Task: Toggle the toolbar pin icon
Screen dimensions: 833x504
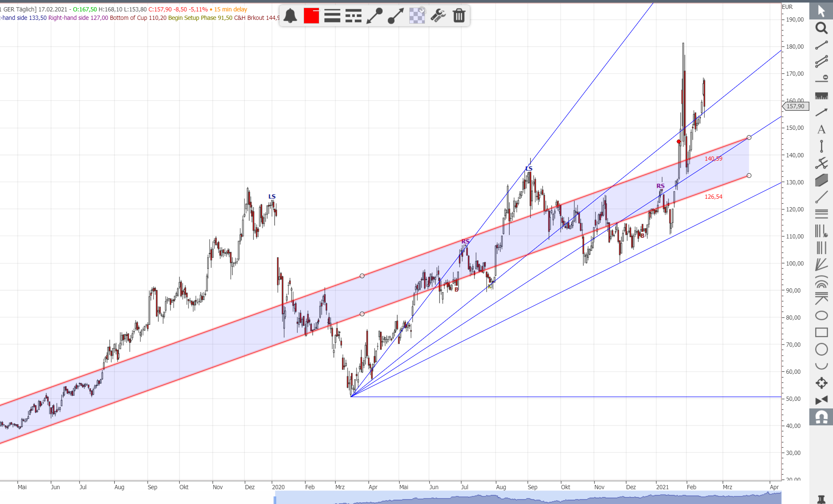Action: (x=821, y=499)
